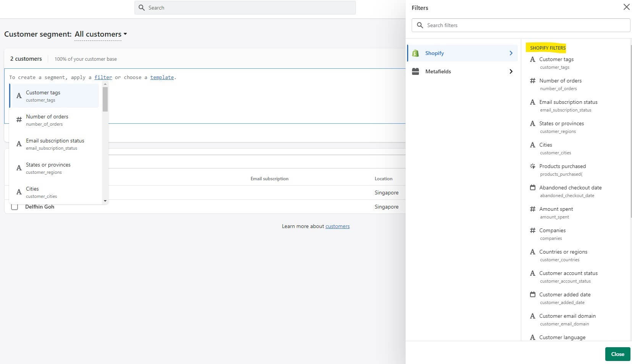Screen dimensions: 632x364
Task: Choose States or provinces from autocomplete list
Action: click(54, 168)
